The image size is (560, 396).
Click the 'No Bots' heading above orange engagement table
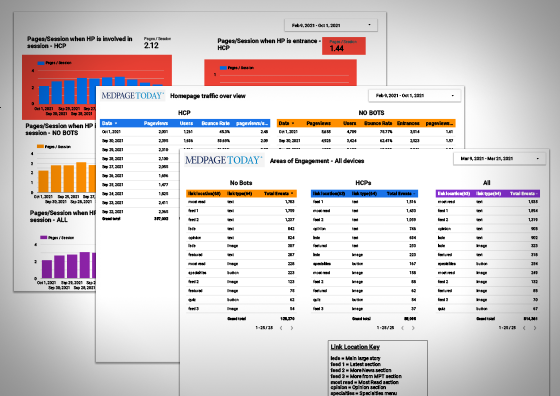click(241, 183)
